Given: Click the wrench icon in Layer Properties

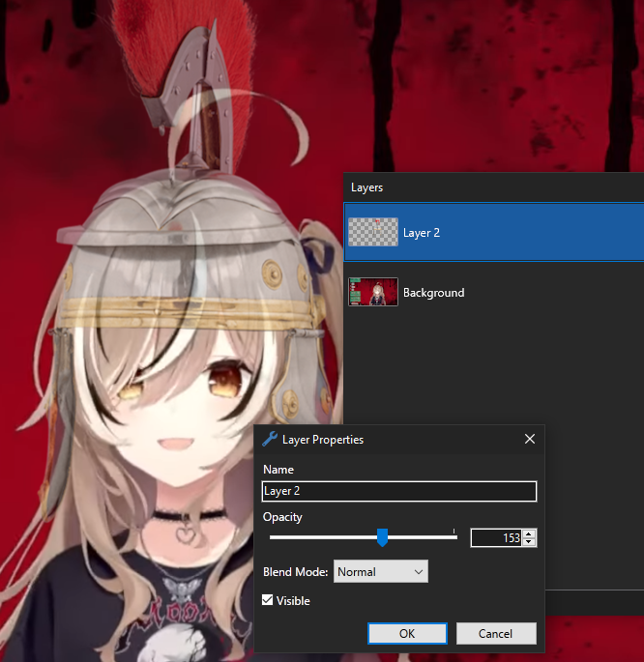Looking at the screenshot, I should pyautogui.click(x=270, y=439).
